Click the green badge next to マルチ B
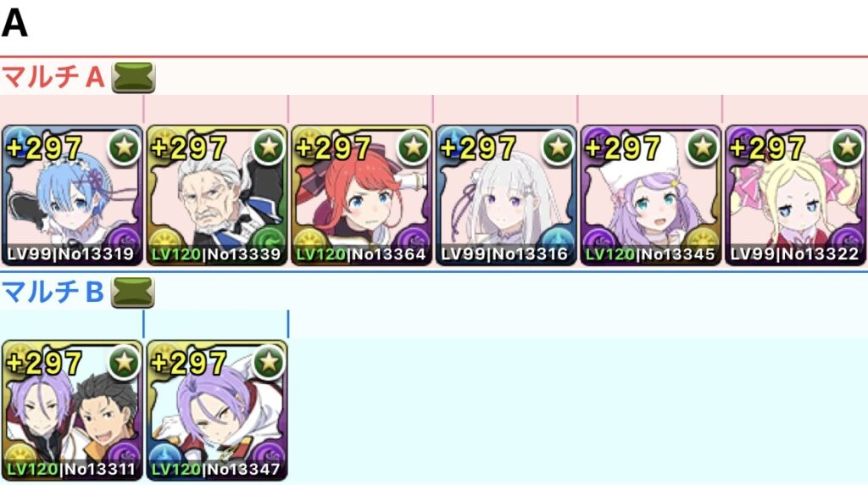 click(133, 293)
